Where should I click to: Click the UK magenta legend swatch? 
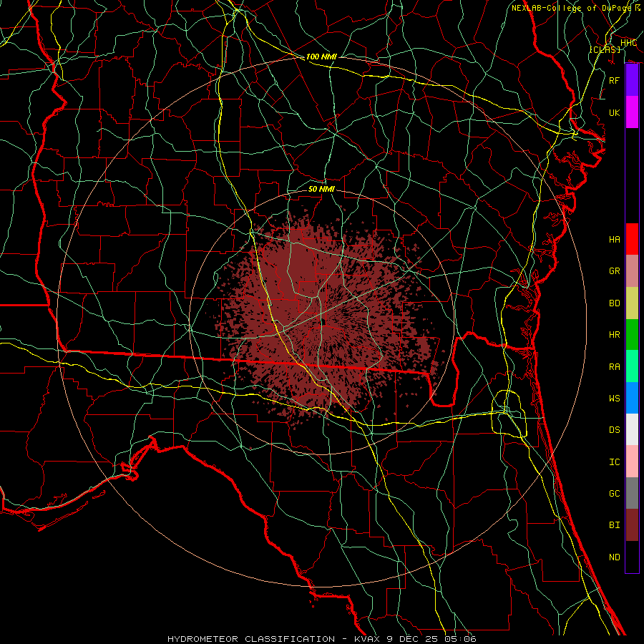coord(632,112)
